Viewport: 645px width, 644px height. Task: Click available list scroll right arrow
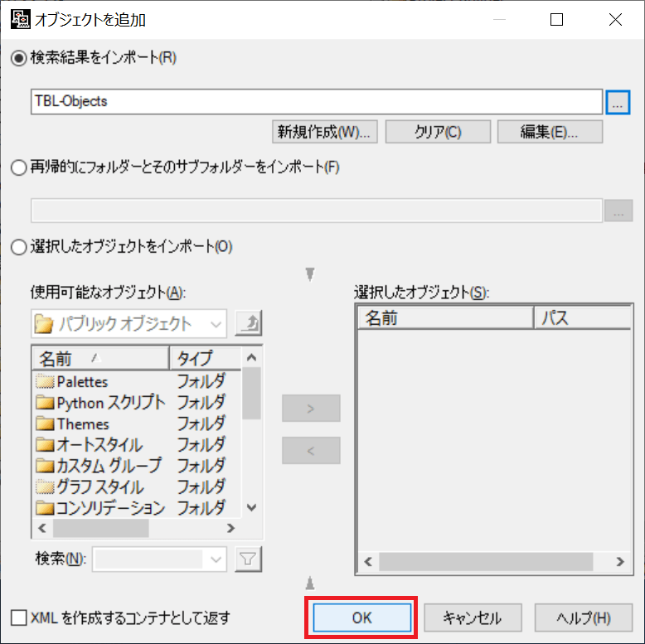pyautogui.click(x=230, y=528)
